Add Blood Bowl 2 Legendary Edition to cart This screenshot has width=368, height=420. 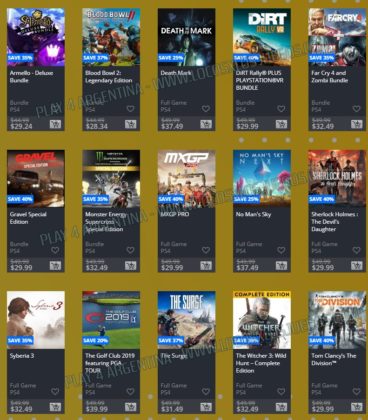(131, 124)
